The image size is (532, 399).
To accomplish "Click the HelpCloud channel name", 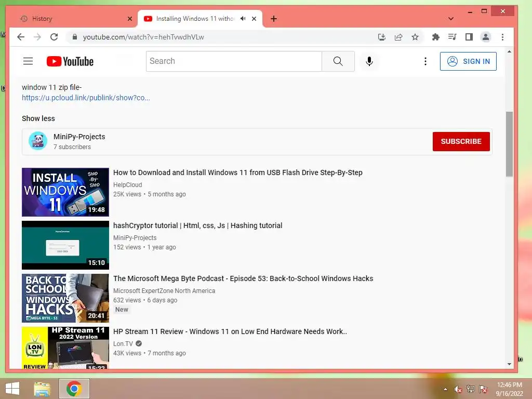I will 128,184.
